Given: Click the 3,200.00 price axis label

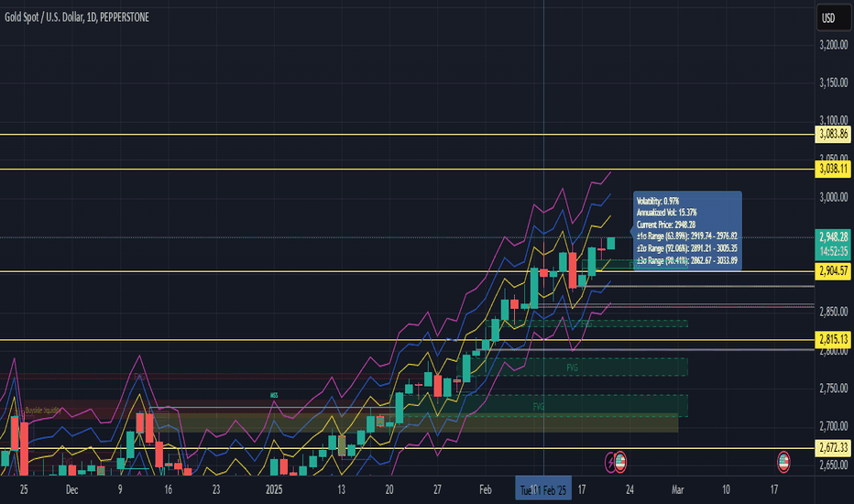Looking at the screenshot, I should click(833, 45).
